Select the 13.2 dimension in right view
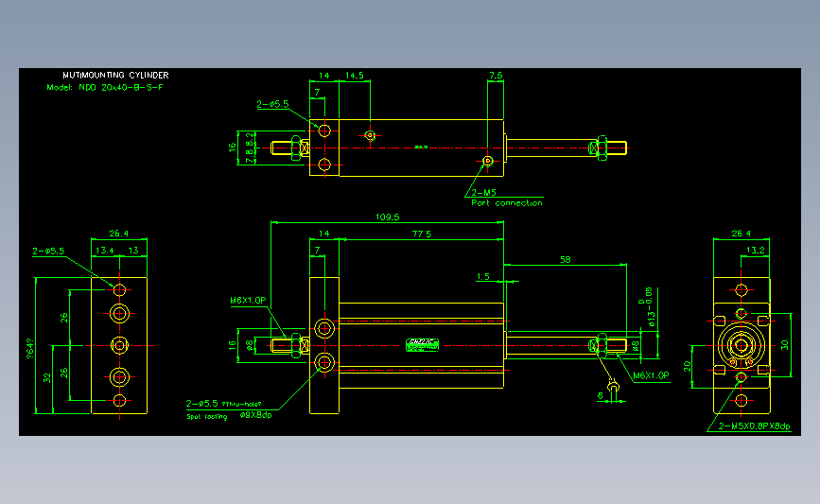The height and width of the screenshot is (504, 820). [x=755, y=251]
